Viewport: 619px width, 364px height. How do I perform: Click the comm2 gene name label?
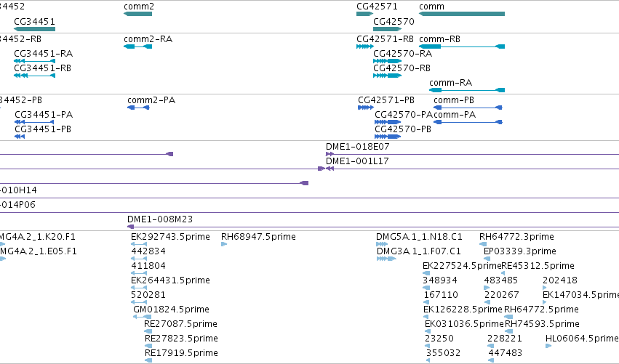139,7
